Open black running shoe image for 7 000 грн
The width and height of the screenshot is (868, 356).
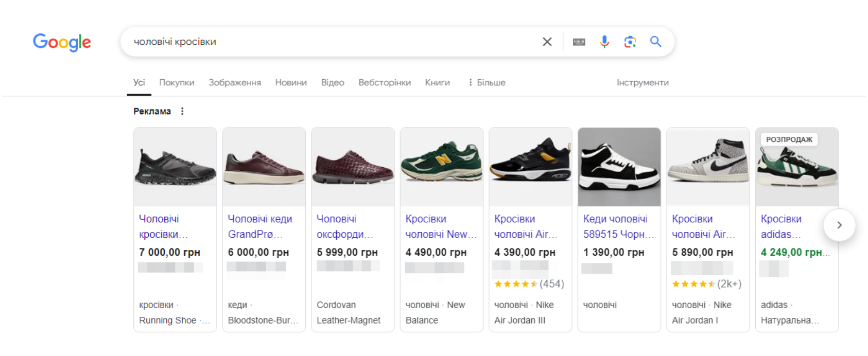175,167
